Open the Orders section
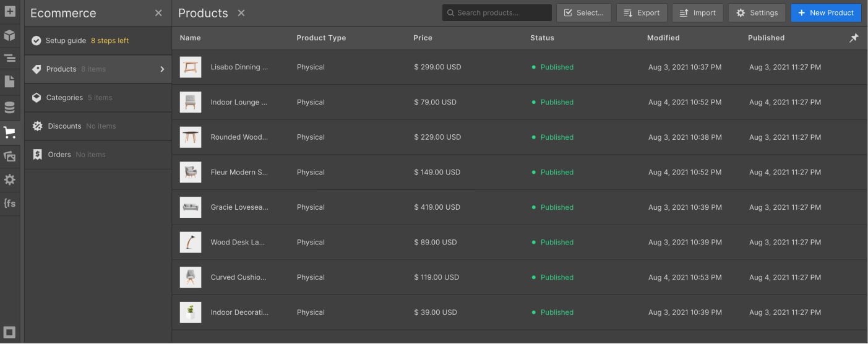Screen dimensions: 868x344 [98, 155]
